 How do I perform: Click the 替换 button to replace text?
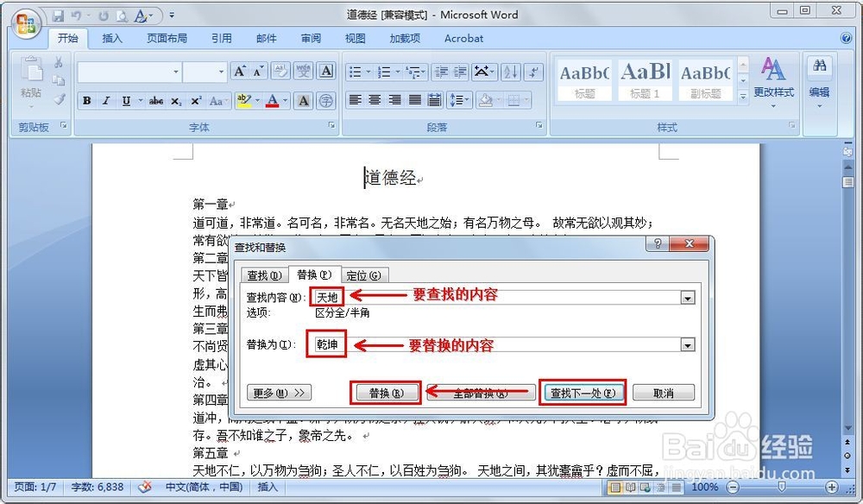click(386, 393)
